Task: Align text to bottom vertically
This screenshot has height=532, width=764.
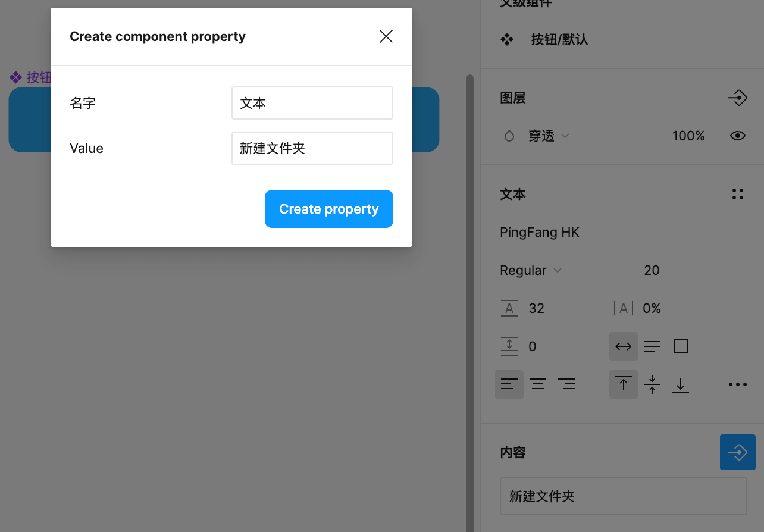Action: click(681, 384)
